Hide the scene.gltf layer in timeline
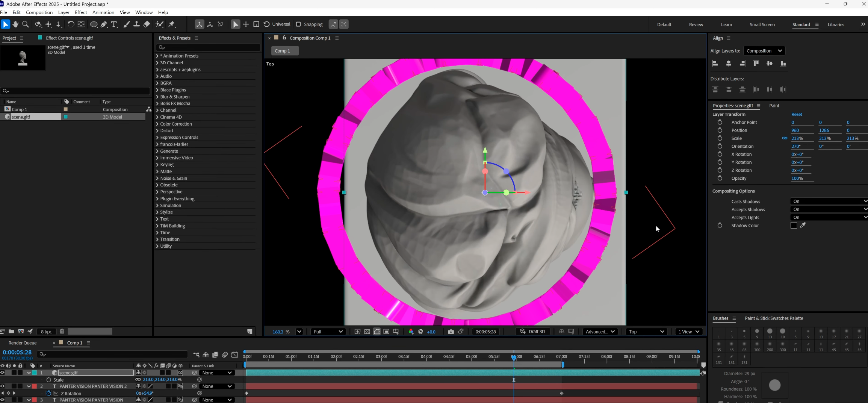 [x=3, y=373]
